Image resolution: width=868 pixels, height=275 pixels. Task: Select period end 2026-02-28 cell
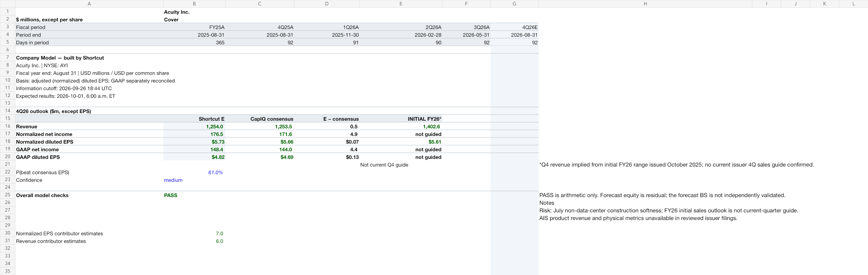tap(401, 35)
